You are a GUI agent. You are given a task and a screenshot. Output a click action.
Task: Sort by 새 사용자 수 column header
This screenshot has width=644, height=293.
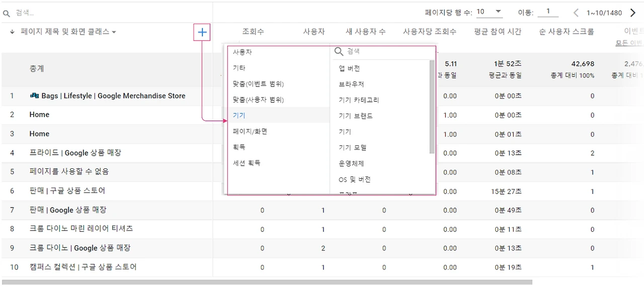[366, 32]
